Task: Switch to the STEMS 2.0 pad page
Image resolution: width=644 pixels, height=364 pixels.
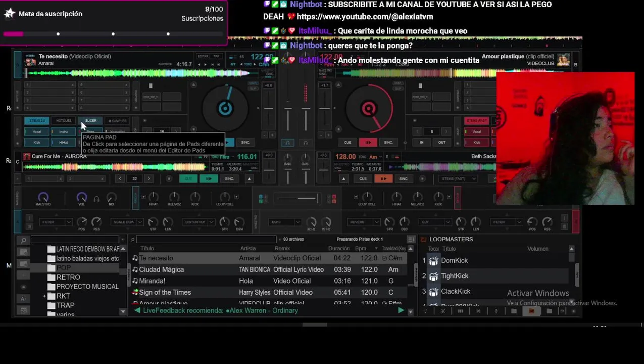Action: pyautogui.click(x=37, y=121)
